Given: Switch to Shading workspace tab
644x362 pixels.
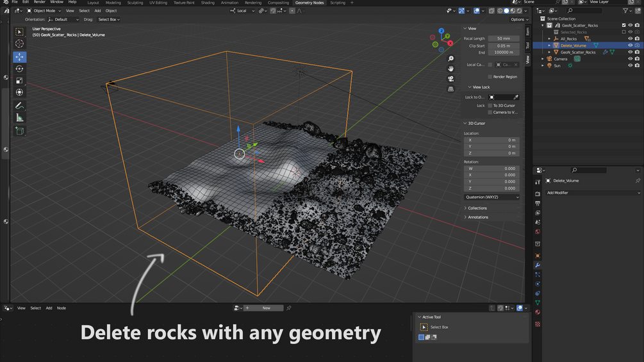Looking at the screenshot, I should 208,3.
